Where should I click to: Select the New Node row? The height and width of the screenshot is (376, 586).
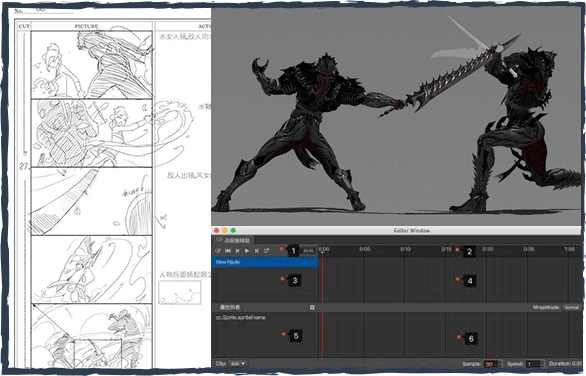pos(265,262)
